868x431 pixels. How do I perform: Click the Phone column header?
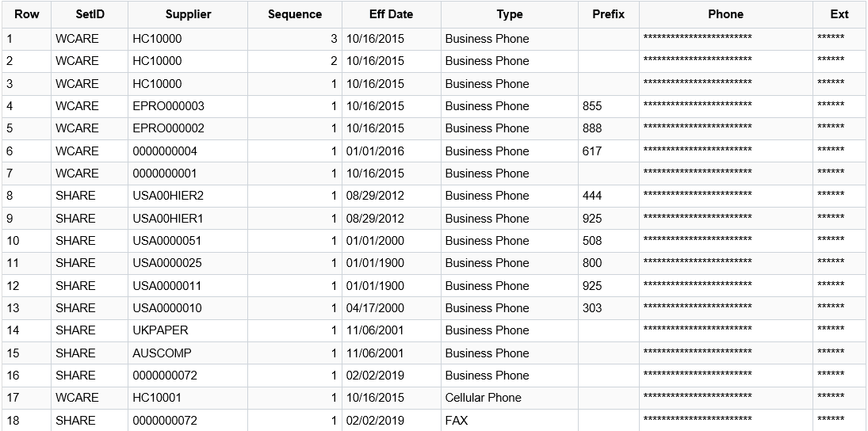(726, 14)
